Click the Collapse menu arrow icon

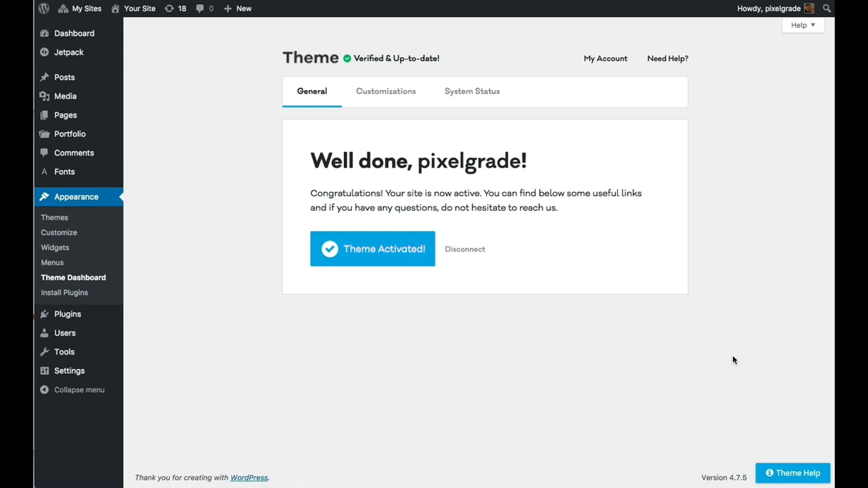point(44,390)
